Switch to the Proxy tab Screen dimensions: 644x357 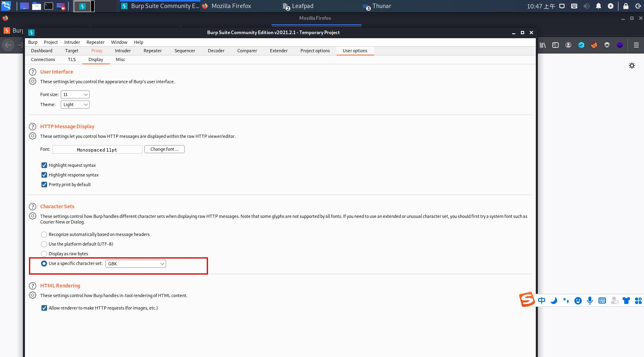97,51
